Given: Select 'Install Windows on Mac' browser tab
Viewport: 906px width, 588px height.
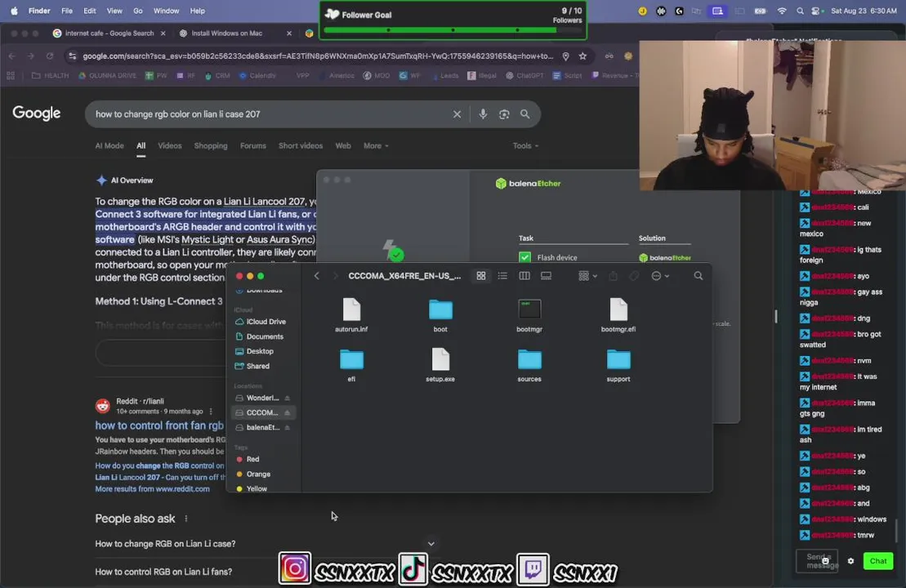Looking at the screenshot, I should (226, 33).
